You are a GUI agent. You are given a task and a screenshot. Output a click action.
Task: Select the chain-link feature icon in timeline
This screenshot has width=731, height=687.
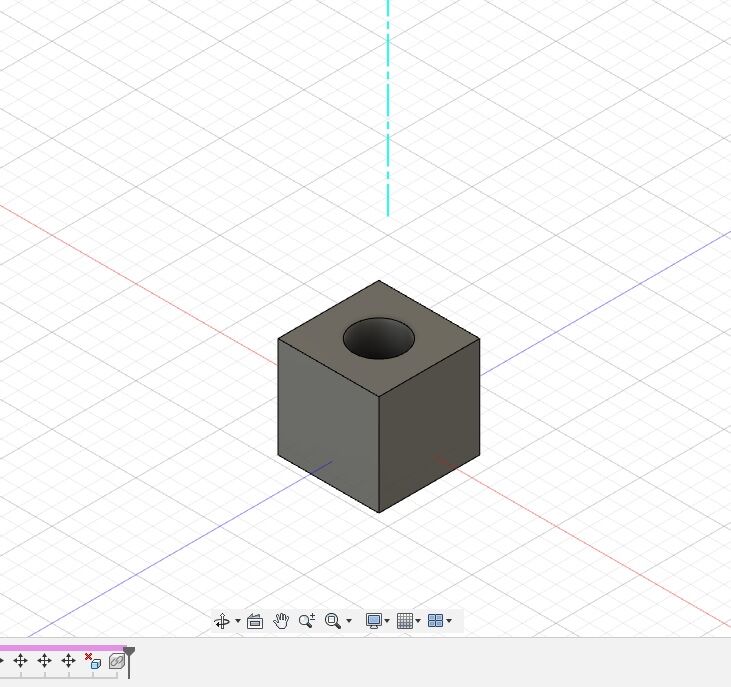pyautogui.click(x=117, y=661)
